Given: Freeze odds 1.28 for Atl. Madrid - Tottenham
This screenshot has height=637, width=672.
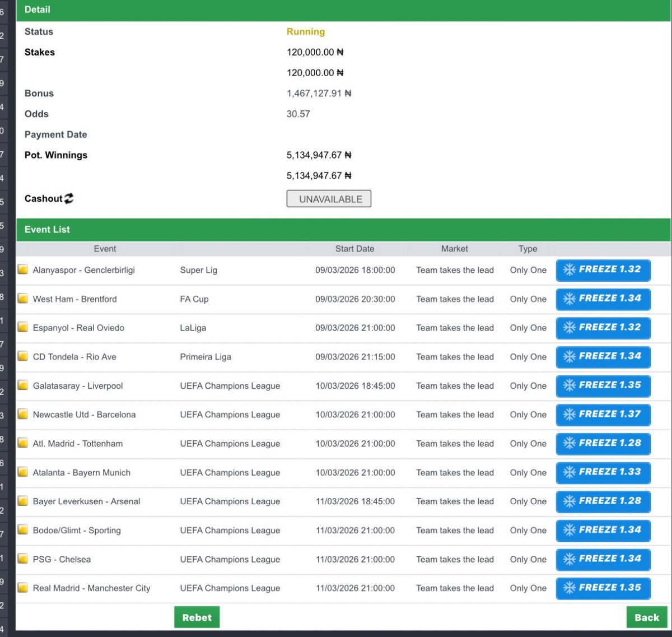Looking at the screenshot, I should pyautogui.click(x=603, y=444).
